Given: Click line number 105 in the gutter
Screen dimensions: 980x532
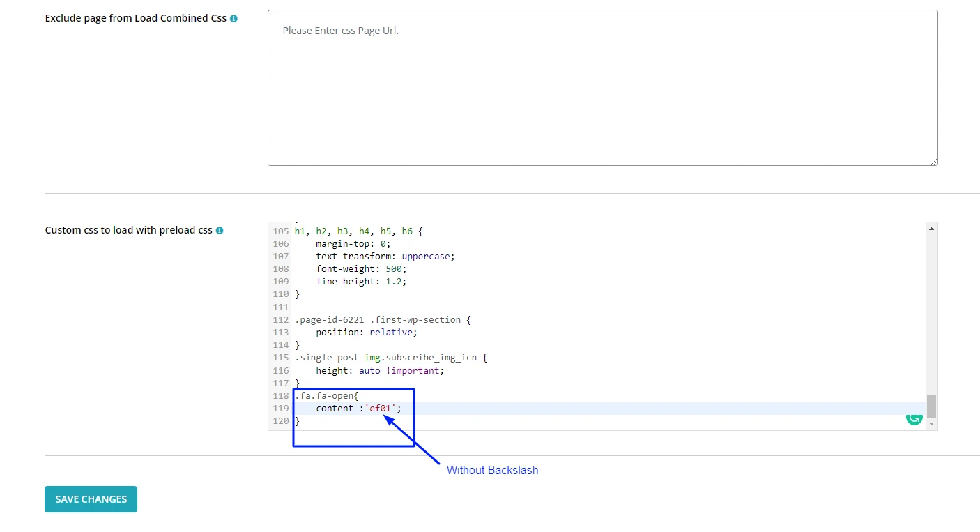Looking at the screenshot, I should tap(280, 231).
